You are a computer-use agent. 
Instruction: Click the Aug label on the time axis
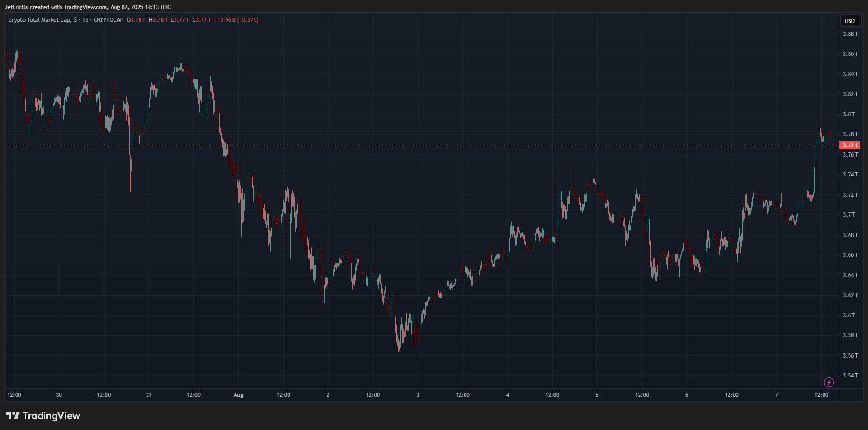click(238, 395)
